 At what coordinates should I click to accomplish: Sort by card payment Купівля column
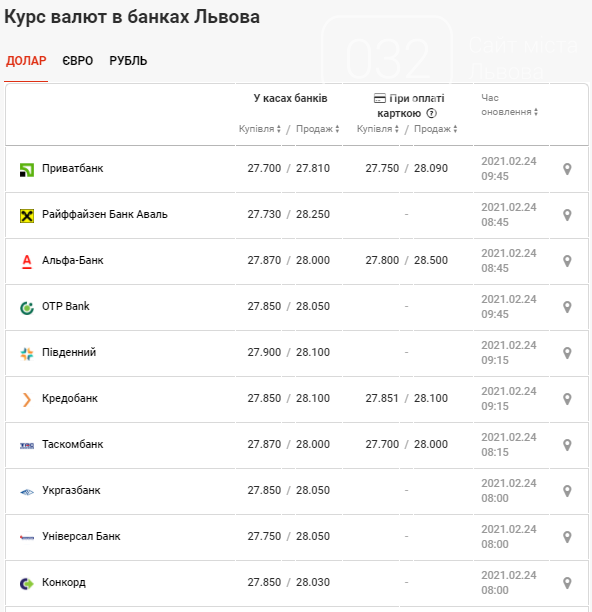pos(378,129)
